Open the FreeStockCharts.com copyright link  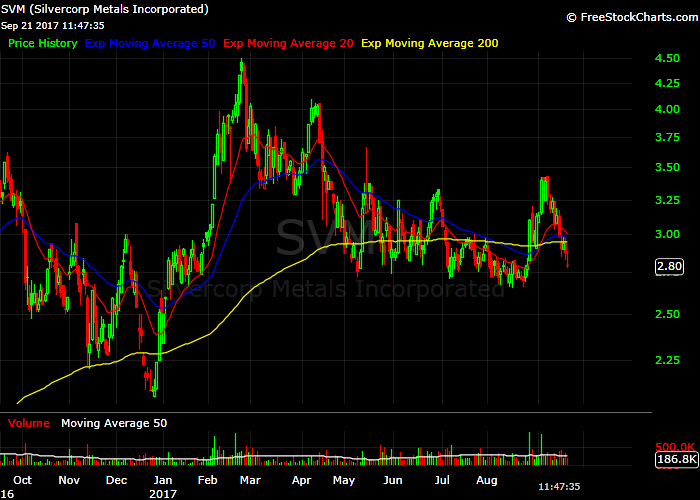632,17
